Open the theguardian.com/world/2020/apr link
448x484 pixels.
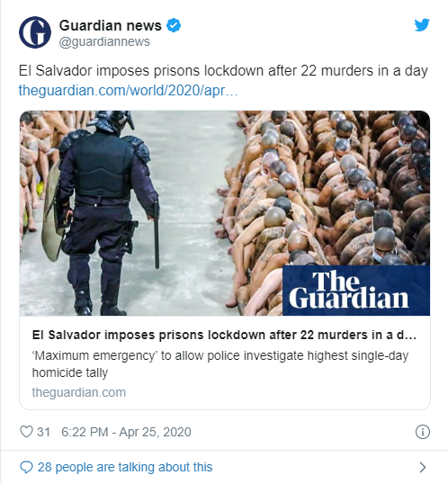click(128, 91)
